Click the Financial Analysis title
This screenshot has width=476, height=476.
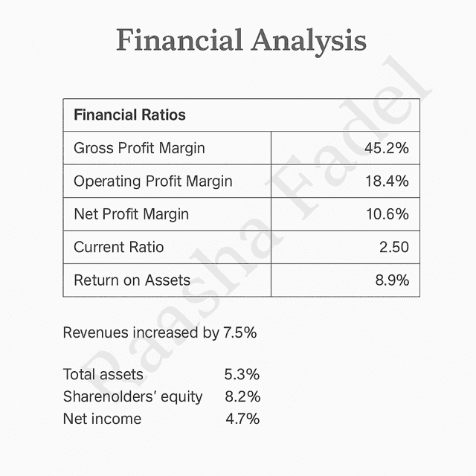[x=242, y=41]
